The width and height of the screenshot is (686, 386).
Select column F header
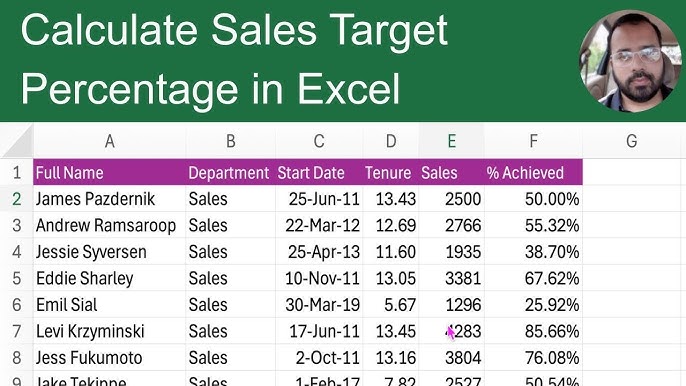click(533, 141)
